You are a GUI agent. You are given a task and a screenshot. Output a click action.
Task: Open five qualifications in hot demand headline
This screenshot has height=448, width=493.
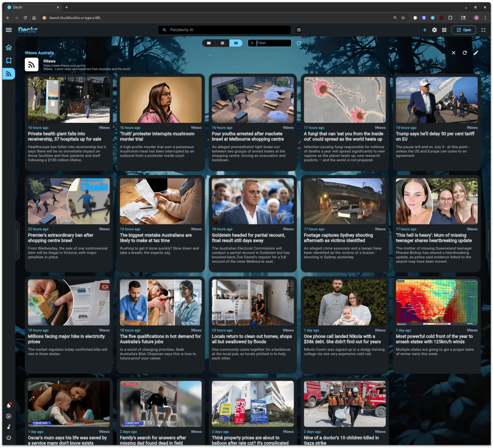tap(160, 339)
